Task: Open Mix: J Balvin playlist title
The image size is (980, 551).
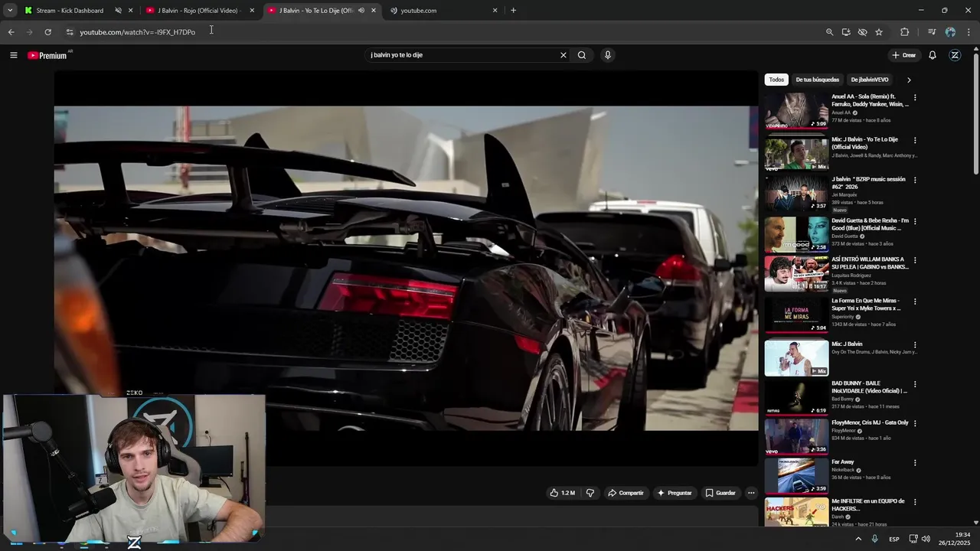Action: 847,344
